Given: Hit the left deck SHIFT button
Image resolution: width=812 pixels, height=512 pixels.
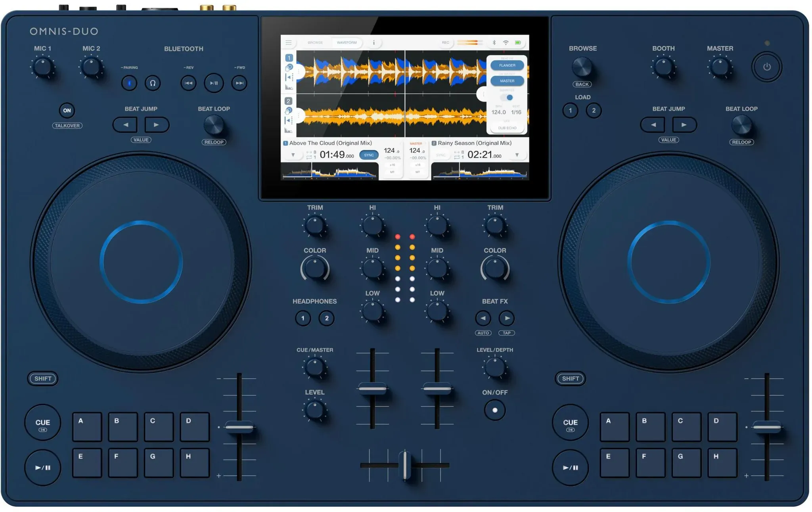Looking at the screenshot, I should [x=43, y=378].
